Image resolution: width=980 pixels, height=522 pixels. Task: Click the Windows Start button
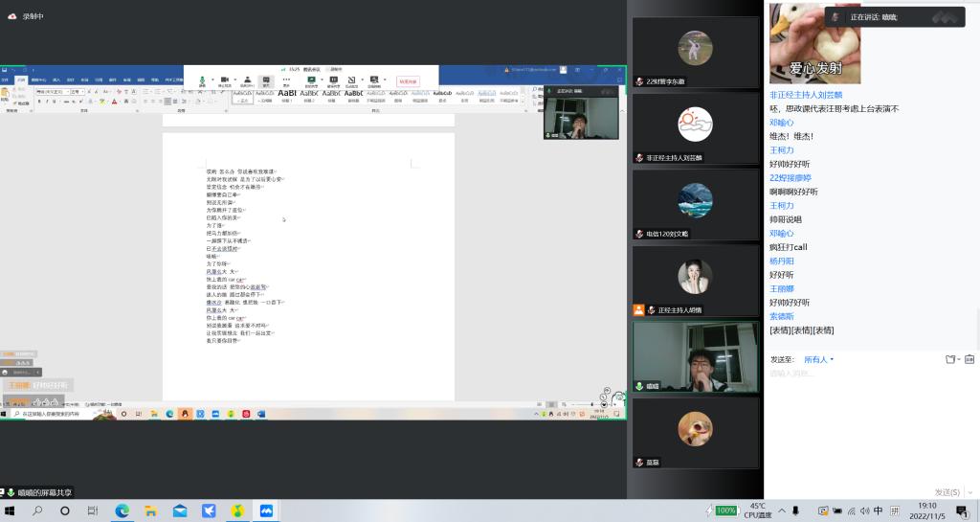tap(11, 511)
